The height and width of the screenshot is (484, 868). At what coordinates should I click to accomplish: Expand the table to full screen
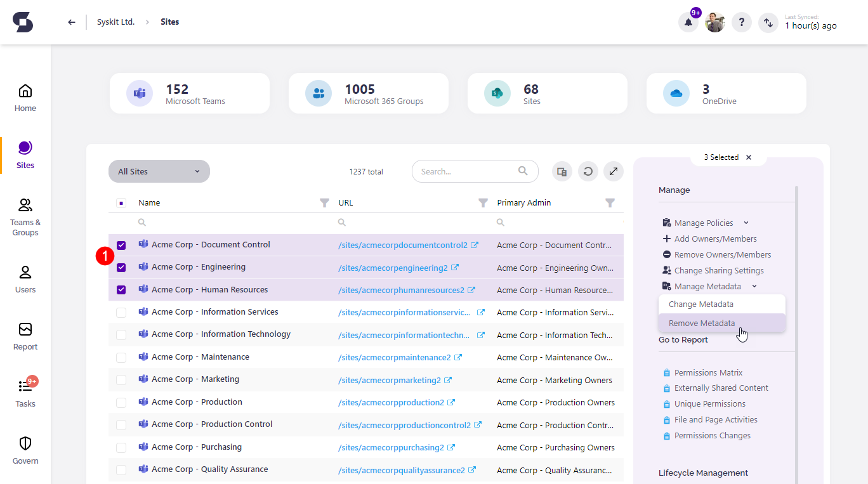point(613,171)
